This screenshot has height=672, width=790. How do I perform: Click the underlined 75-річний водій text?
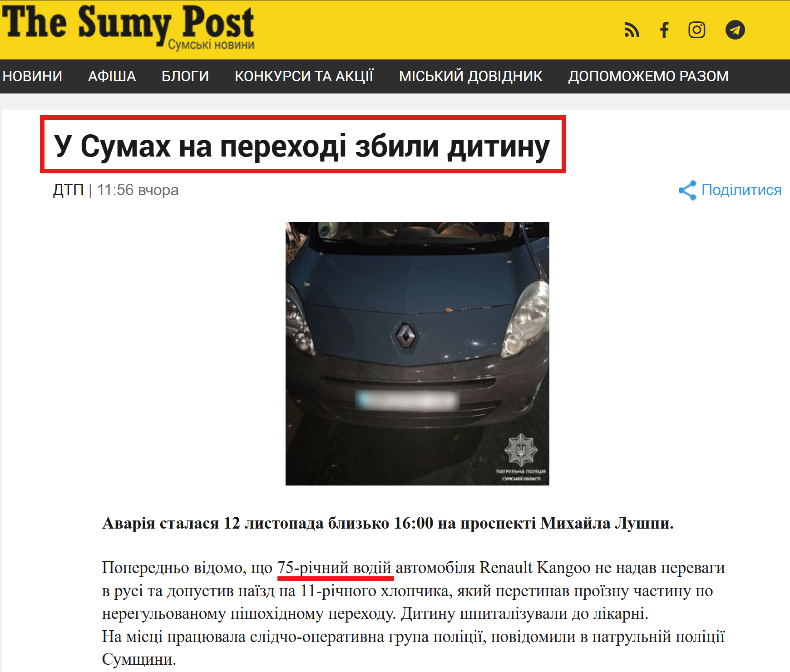click(x=334, y=568)
